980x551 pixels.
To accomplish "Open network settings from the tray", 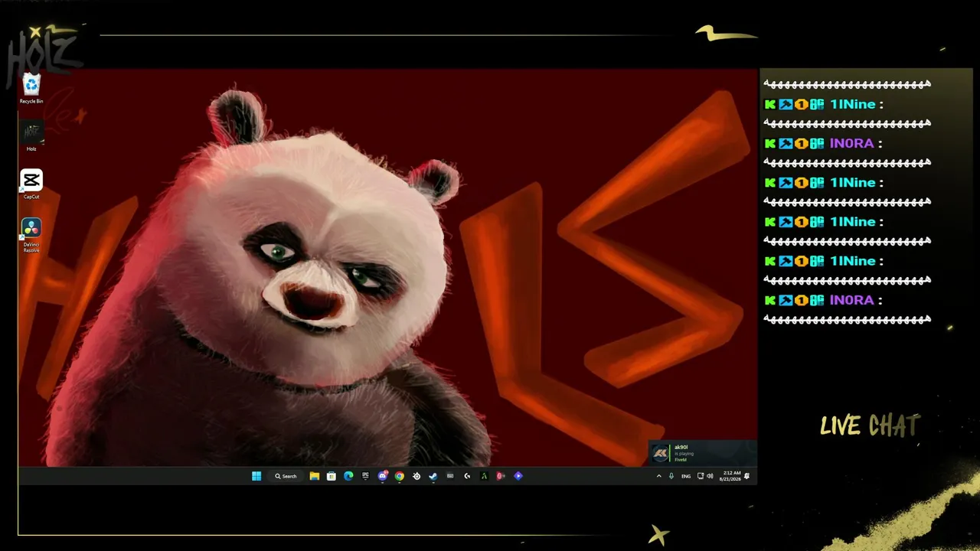I will coord(701,476).
